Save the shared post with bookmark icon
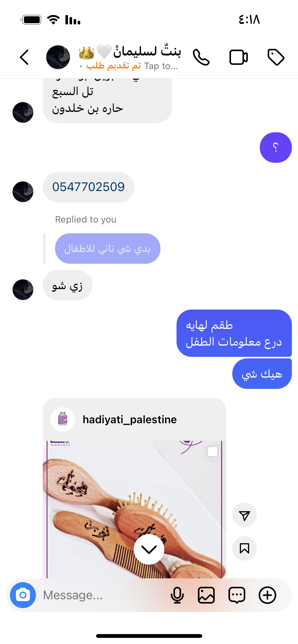Viewport: 298px width, 644px height. pos(245,548)
